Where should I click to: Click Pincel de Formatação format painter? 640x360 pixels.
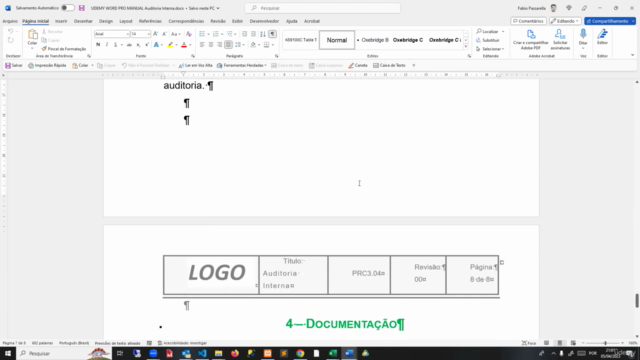pyautogui.click(x=64, y=49)
